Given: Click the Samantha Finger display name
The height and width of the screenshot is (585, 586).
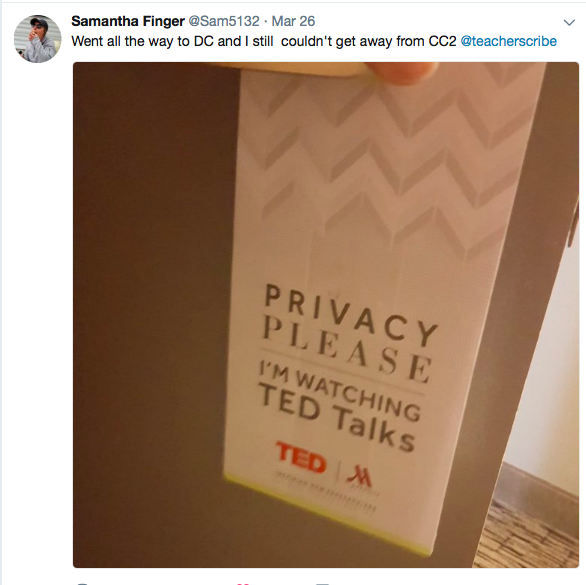Looking at the screenshot, I should pyautogui.click(x=128, y=21).
